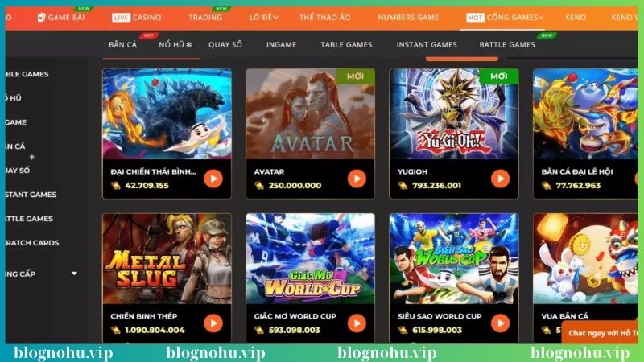Click Avatar game's orange play button

point(357,179)
